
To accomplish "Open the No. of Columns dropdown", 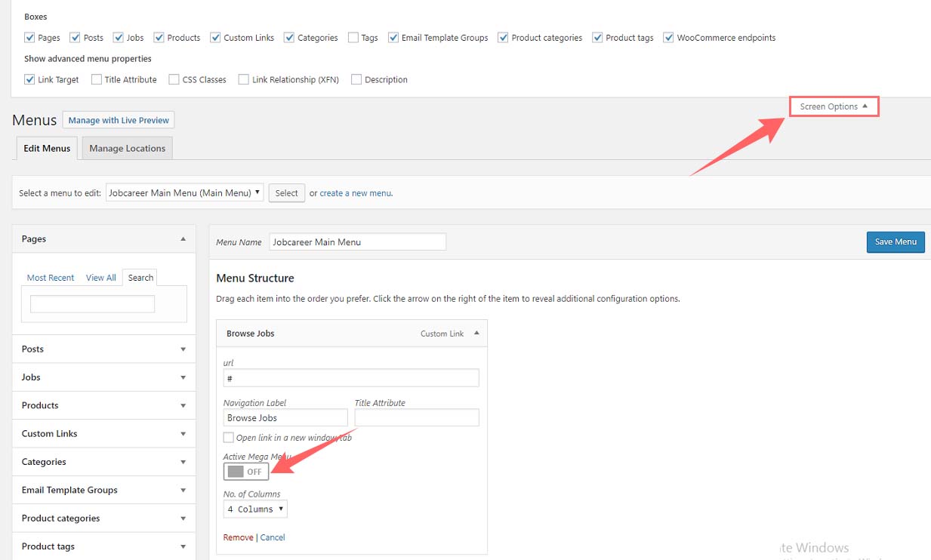I will (x=255, y=509).
